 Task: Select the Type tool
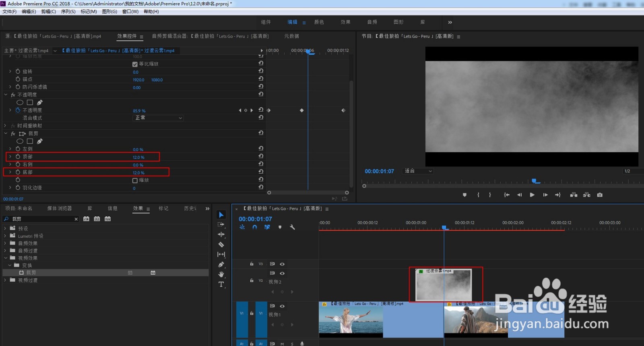click(221, 284)
